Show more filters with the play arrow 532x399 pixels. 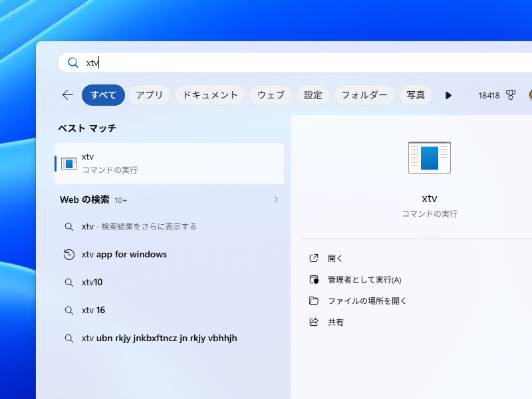point(448,95)
